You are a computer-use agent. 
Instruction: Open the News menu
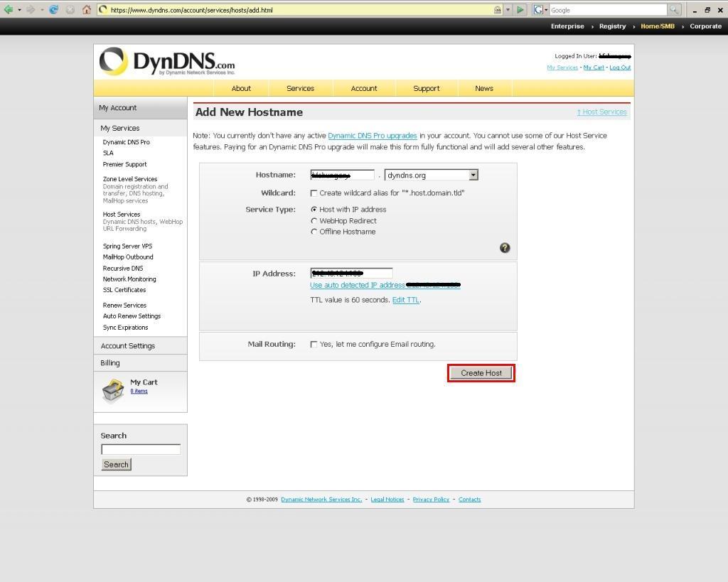coord(484,88)
